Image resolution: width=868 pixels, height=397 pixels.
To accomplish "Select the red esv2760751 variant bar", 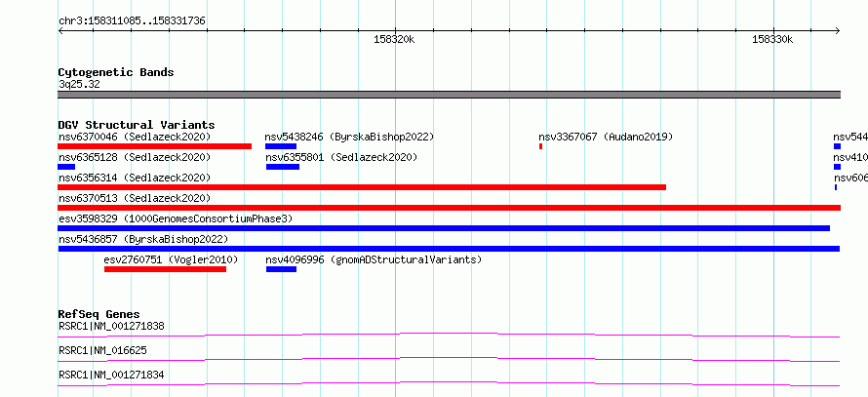I will click(165, 269).
